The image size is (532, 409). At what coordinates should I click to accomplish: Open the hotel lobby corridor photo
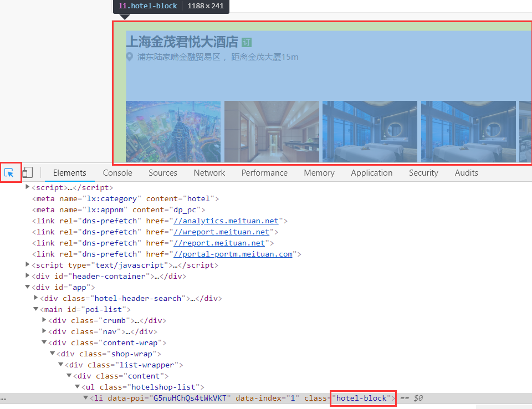pos(272,132)
